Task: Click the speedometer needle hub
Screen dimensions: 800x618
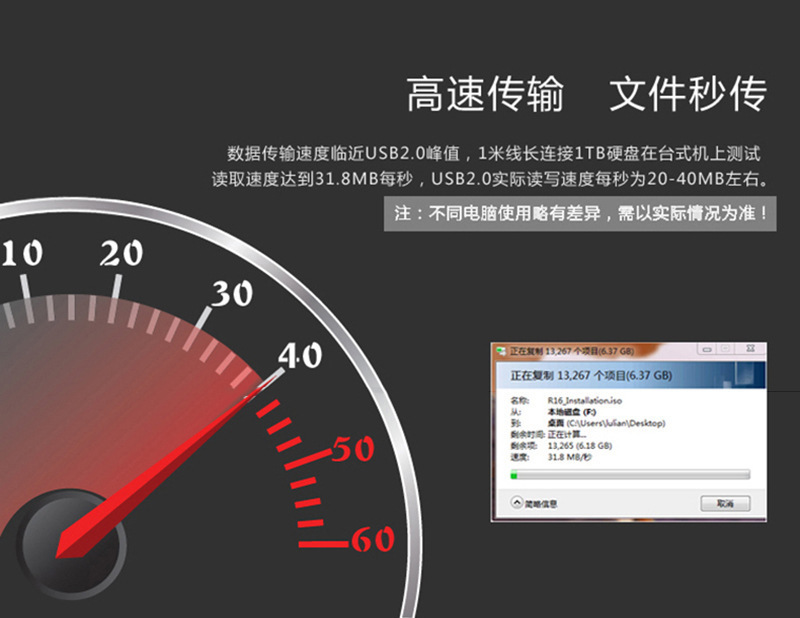Action: pos(71,543)
